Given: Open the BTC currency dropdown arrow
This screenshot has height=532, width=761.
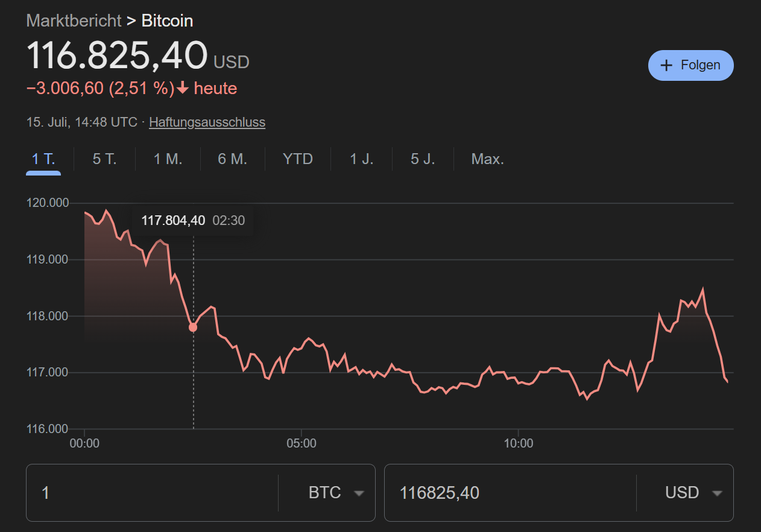Looking at the screenshot, I should pyautogui.click(x=359, y=493).
